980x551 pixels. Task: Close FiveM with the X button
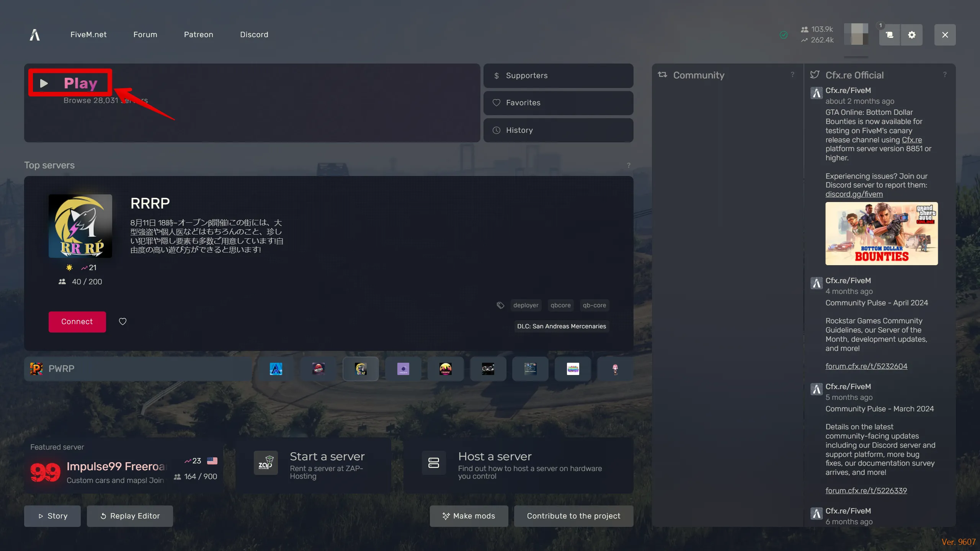[x=945, y=35]
